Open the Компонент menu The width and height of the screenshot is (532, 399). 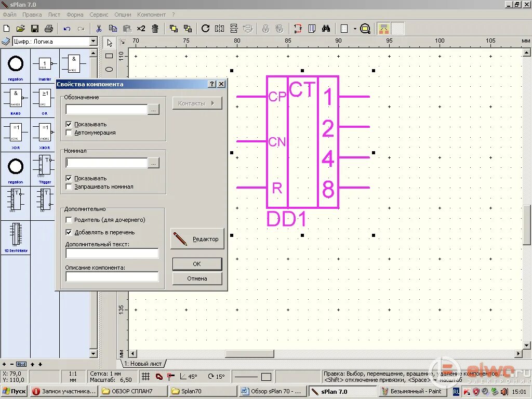(151, 15)
